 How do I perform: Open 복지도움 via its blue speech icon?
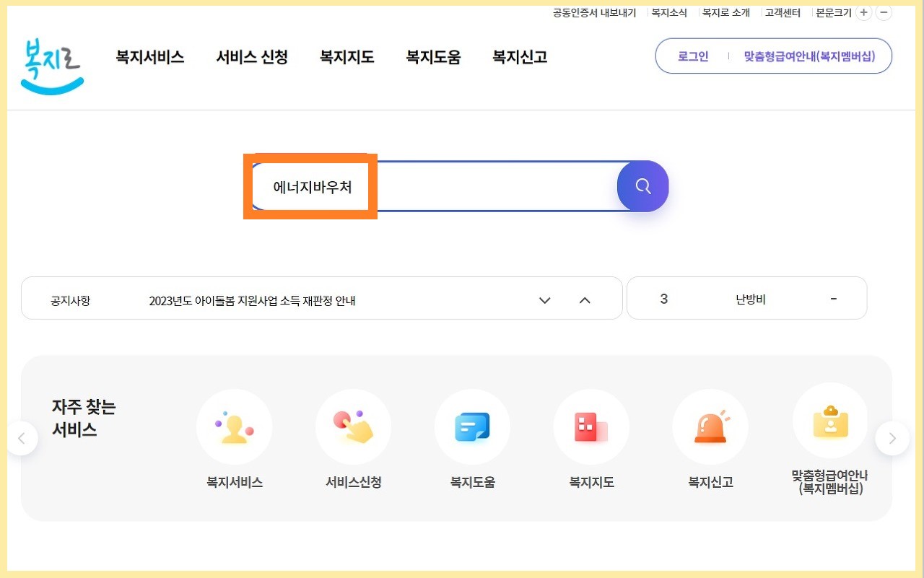pos(472,426)
